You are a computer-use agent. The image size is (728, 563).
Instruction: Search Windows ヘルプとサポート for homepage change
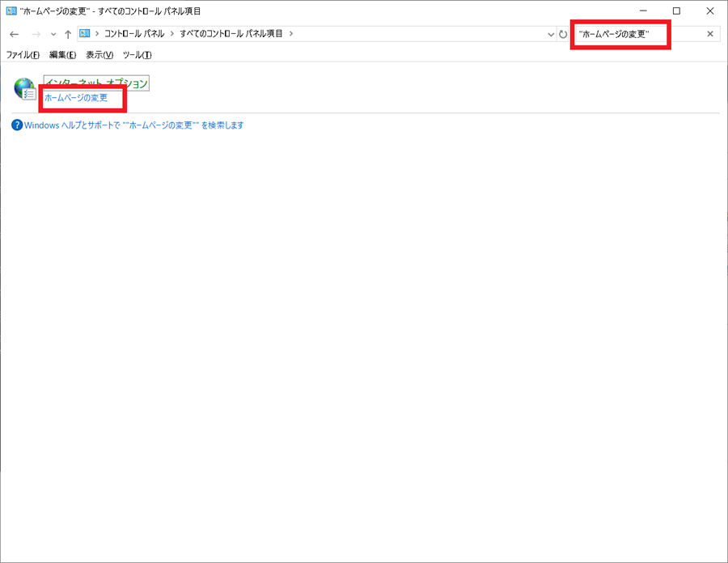pyautogui.click(x=132, y=124)
